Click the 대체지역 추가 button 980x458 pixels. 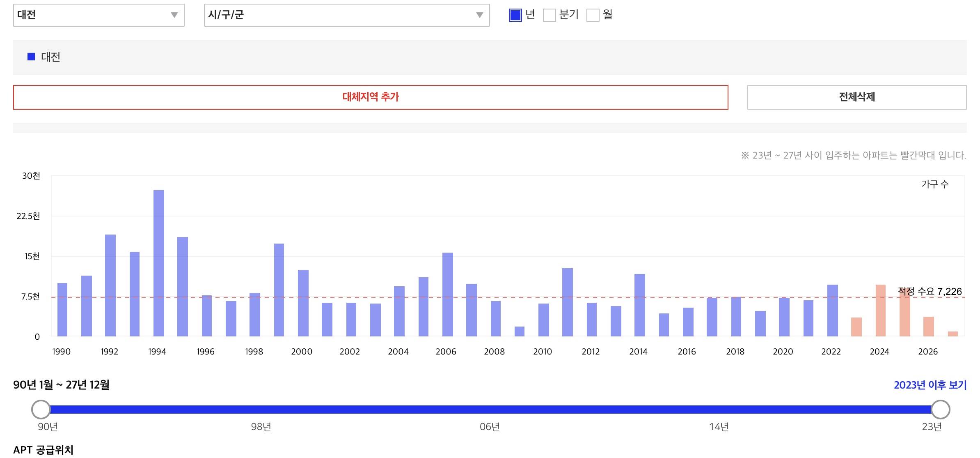[370, 97]
